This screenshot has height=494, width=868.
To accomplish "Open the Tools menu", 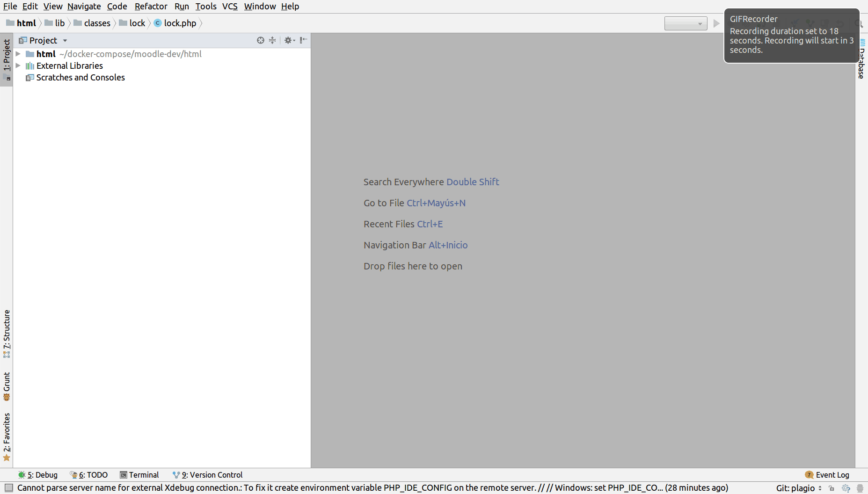I will point(206,6).
